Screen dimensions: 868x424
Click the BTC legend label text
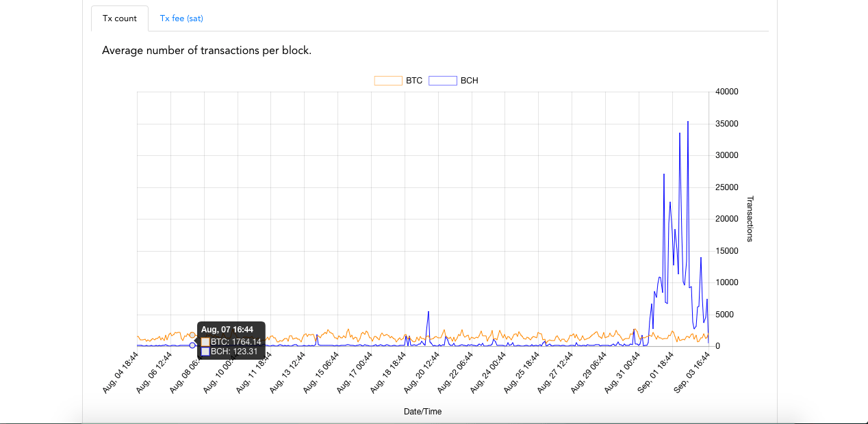click(x=414, y=81)
